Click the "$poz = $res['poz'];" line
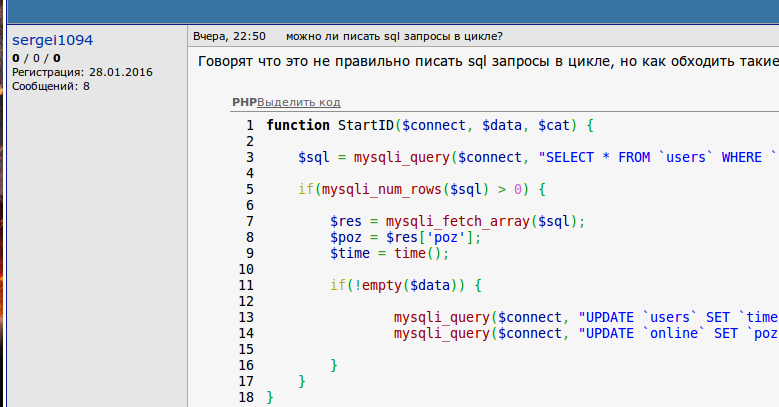Image resolution: width=779 pixels, height=407 pixels. (x=406, y=237)
